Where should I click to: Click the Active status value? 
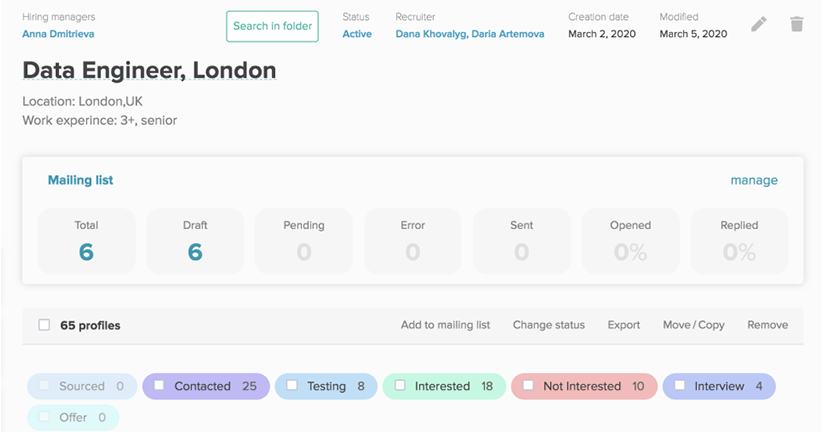pos(357,34)
